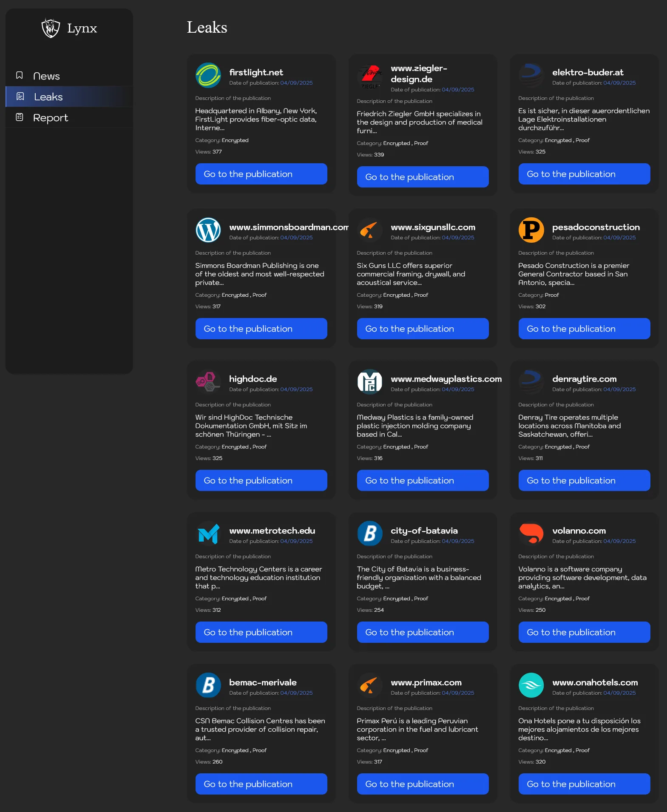
Task: Open the News section in the sidebar
Action: tap(46, 76)
